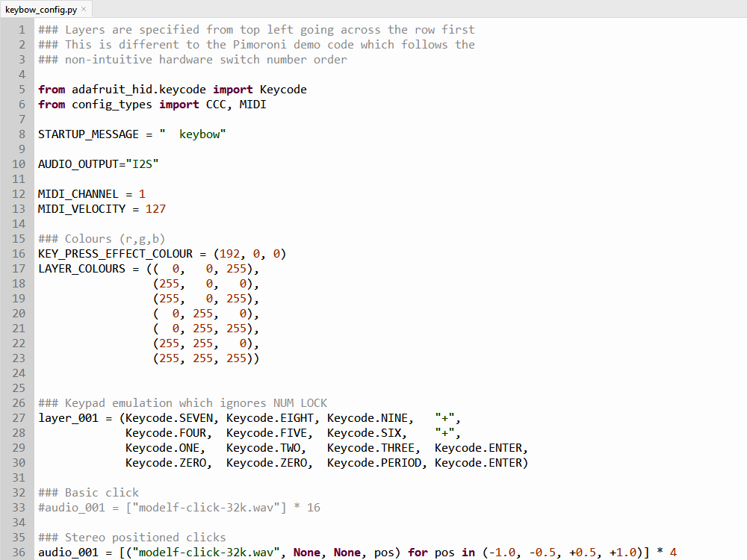Select the keybow_config.py tab
This screenshot has height=560, width=747.
(46, 10)
